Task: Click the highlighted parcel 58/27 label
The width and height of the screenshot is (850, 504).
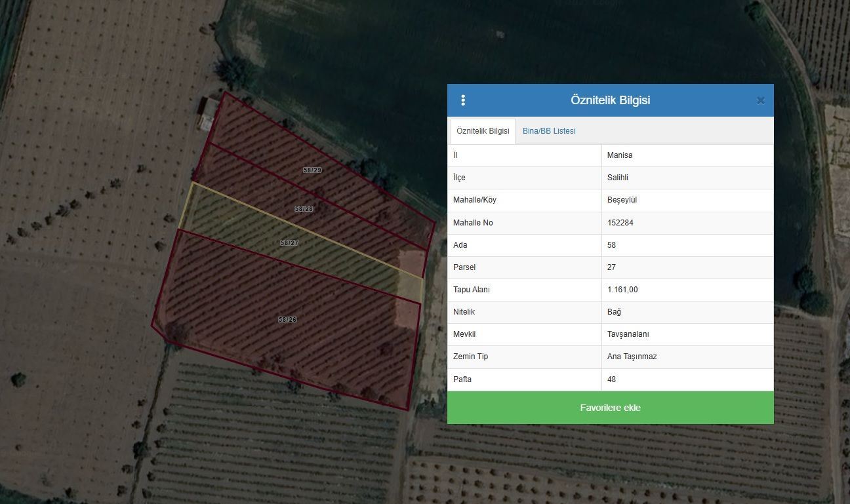Action: click(289, 242)
